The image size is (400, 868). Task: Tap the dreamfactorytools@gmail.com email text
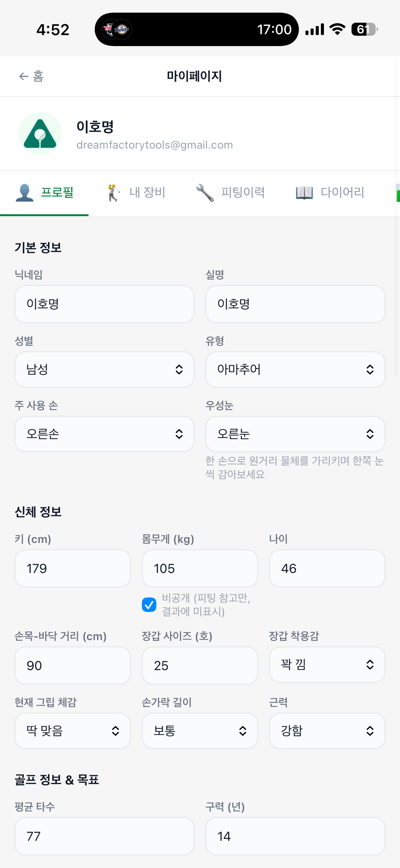click(155, 145)
